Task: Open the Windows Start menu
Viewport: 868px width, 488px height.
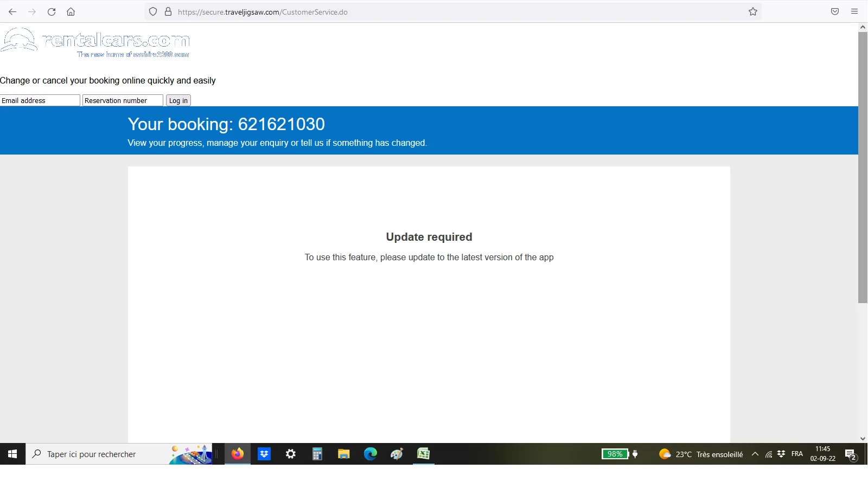Action: pos(12,454)
